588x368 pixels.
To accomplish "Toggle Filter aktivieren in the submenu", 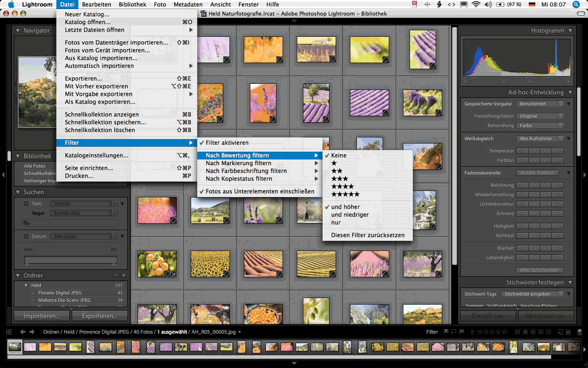I will pos(260,143).
